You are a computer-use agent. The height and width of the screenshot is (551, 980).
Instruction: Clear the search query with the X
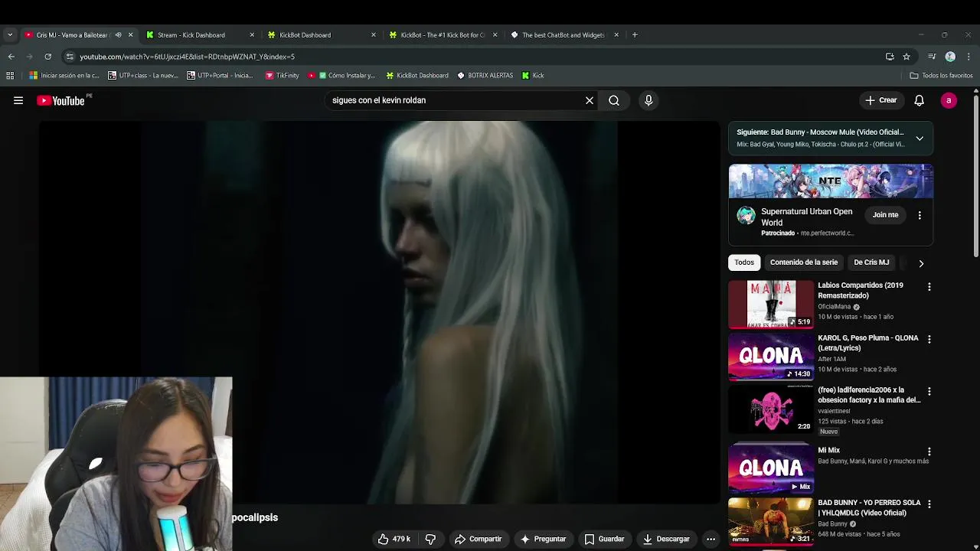tap(590, 100)
